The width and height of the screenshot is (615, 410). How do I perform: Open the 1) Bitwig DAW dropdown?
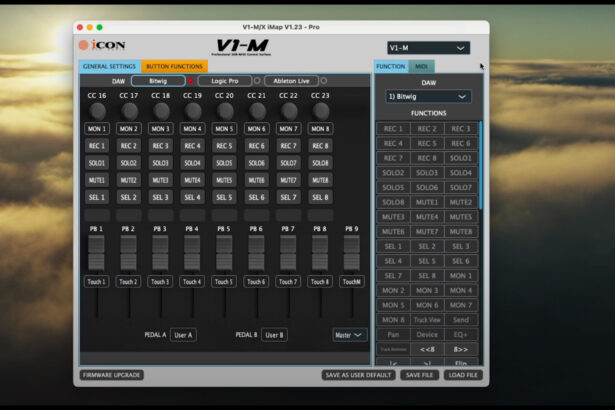click(428, 97)
